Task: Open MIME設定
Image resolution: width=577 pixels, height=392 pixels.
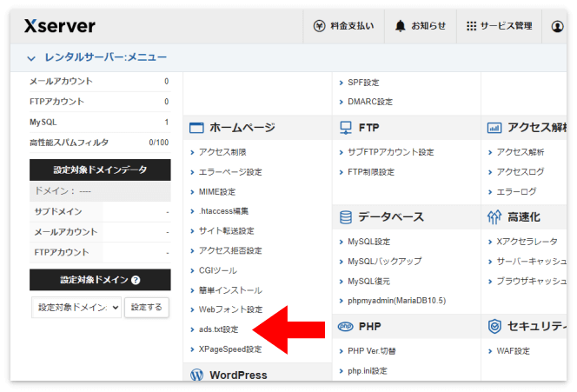Action: click(x=217, y=192)
